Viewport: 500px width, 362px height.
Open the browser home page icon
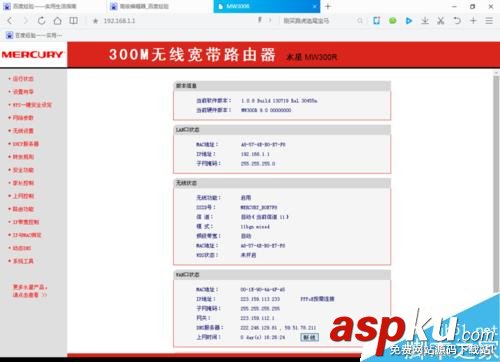[x=57, y=21]
